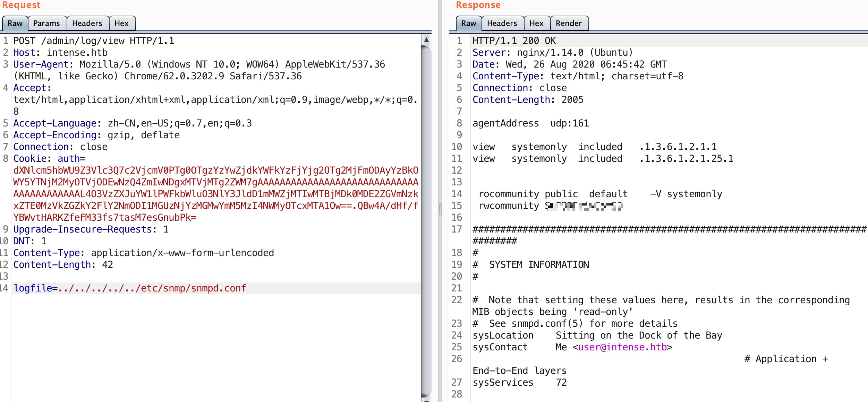Click the logfile parameter line in the request

coord(130,288)
